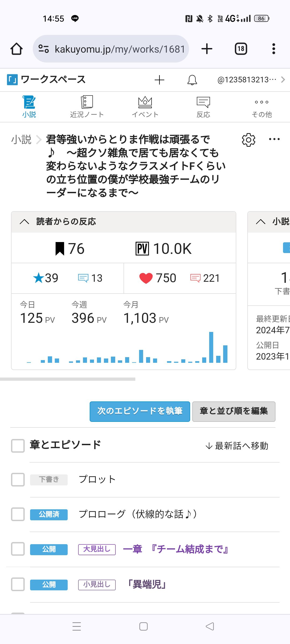
Task: Tap the browser home icon
Action: [x=16, y=49]
